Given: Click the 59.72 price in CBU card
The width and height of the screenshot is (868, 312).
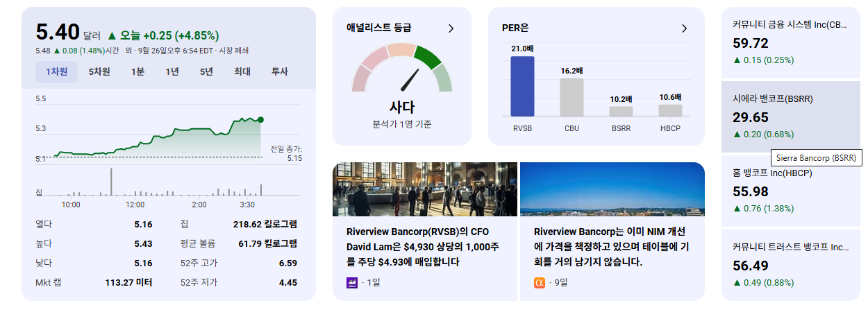Looking at the screenshot, I should [x=751, y=43].
